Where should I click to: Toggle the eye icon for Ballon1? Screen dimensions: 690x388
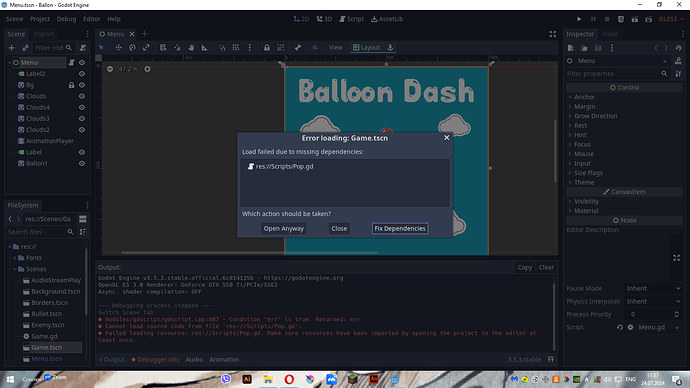tap(82, 163)
